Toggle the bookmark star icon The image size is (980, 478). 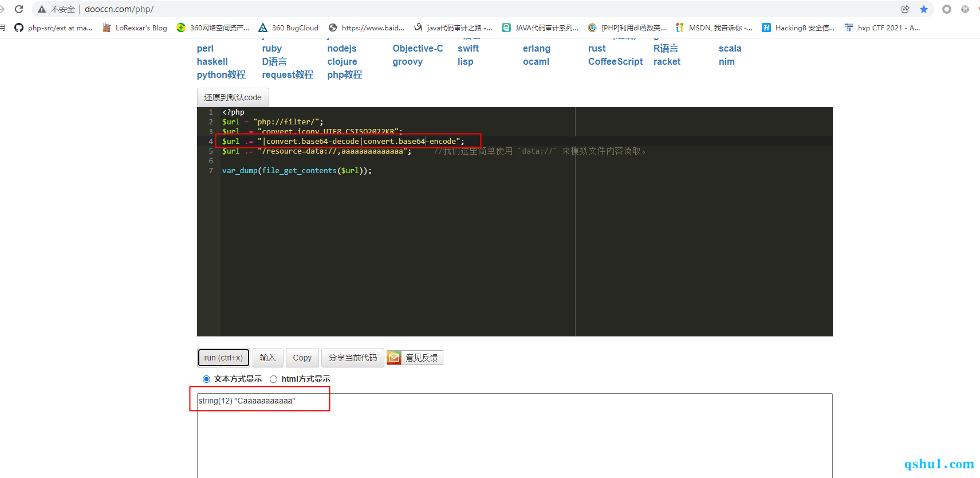click(x=924, y=9)
